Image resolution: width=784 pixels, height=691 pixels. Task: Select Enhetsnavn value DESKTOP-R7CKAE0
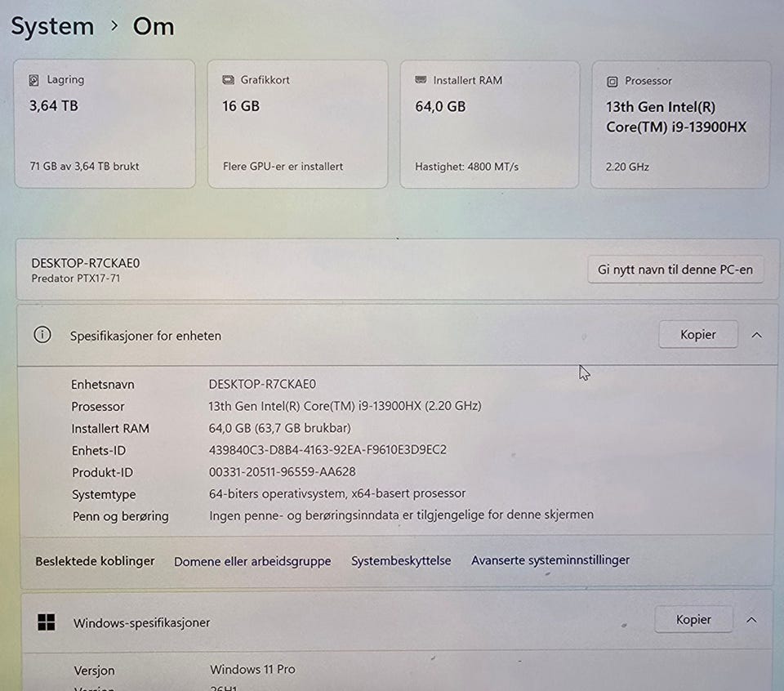pyautogui.click(x=262, y=384)
